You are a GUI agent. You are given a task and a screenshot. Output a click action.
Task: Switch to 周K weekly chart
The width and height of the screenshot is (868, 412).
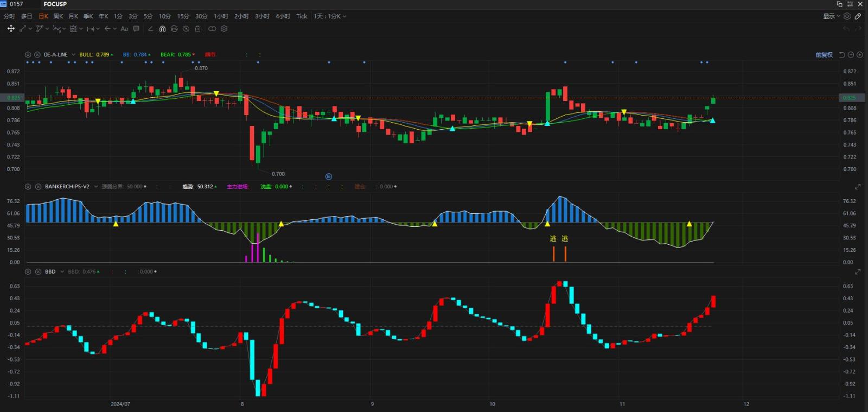[x=58, y=16]
